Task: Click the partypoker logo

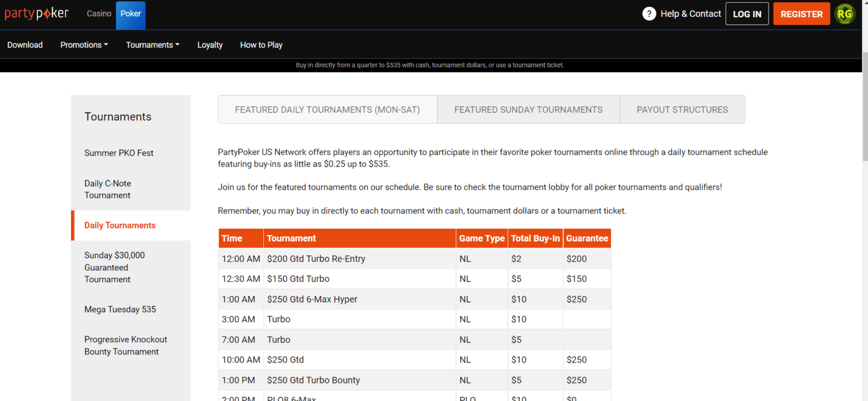Action: click(37, 14)
